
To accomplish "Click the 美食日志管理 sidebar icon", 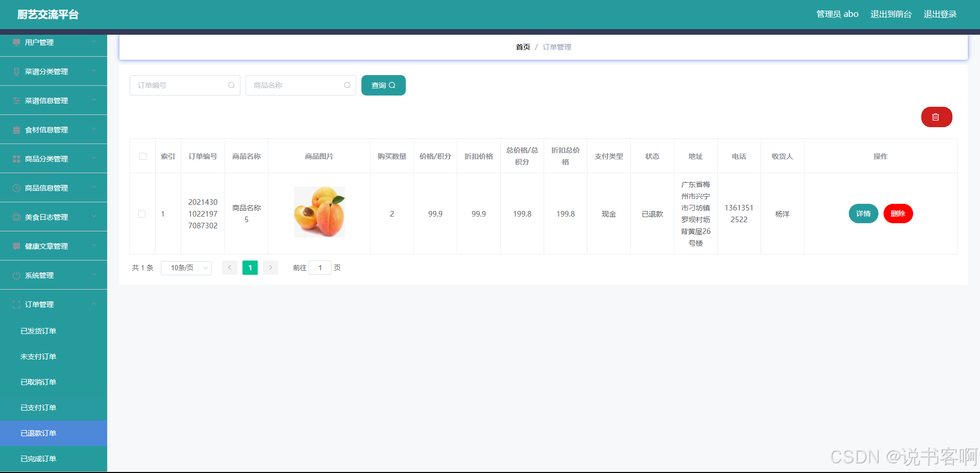I will click(x=16, y=217).
